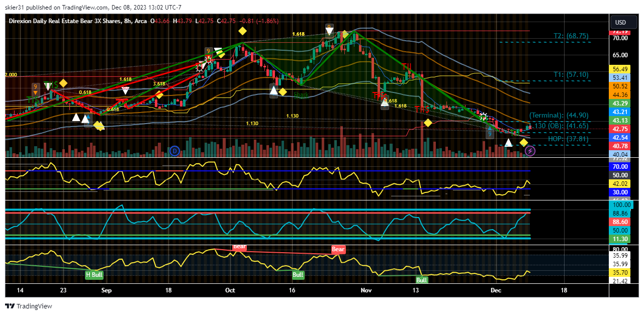Click the red 42.75 price axis label
Viewport: 644px width, 315px height.
tap(620, 129)
